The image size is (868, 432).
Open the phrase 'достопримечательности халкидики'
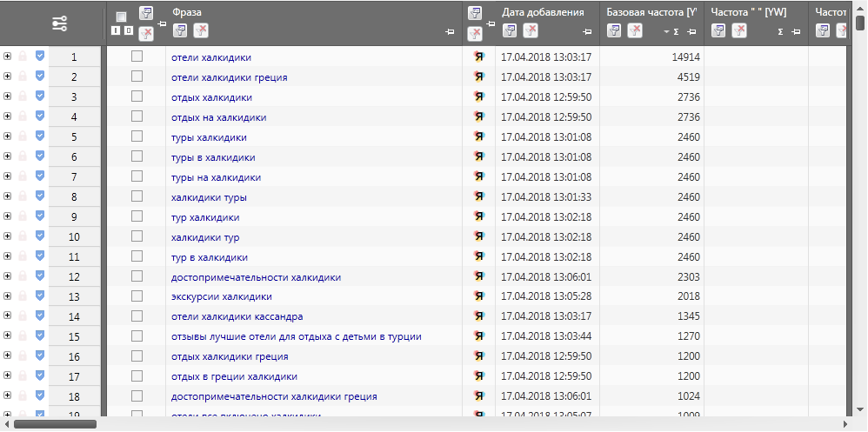pyautogui.click(x=256, y=277)
